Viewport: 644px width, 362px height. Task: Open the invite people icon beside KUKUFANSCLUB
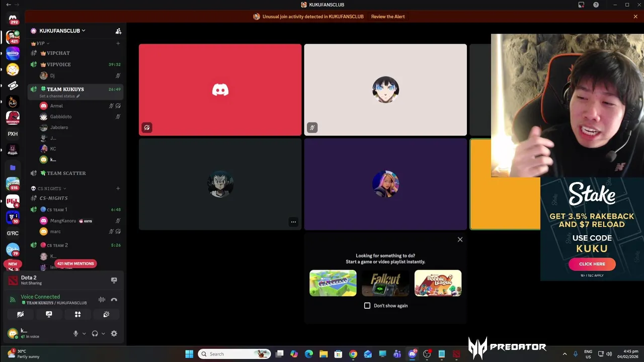point(118,31)
